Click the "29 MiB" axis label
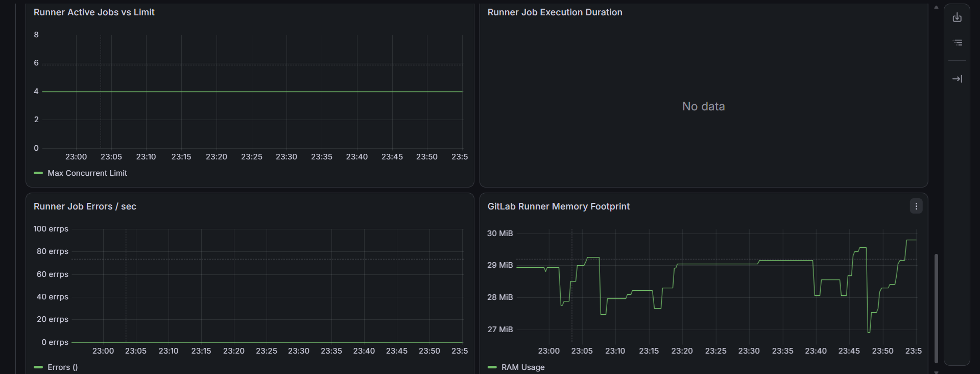The width and height of the screenshot is (980, 374). pos(500,265)
